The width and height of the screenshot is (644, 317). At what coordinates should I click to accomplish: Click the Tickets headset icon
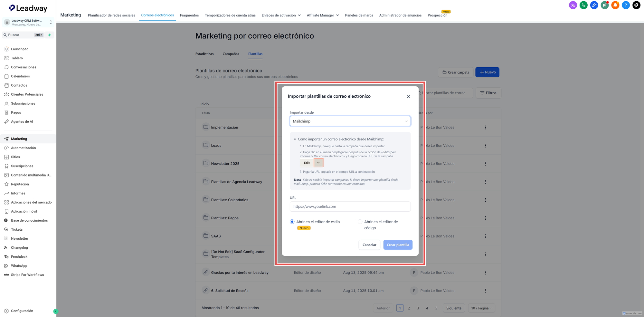(x=6, y=229)
